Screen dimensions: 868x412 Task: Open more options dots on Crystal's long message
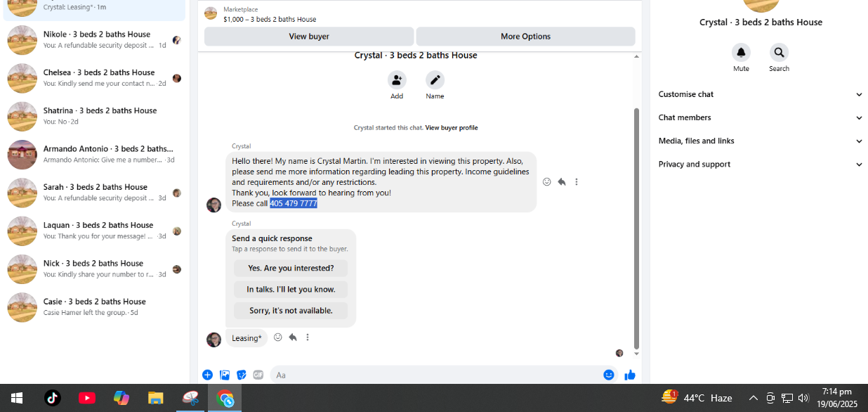pos(577,181)
